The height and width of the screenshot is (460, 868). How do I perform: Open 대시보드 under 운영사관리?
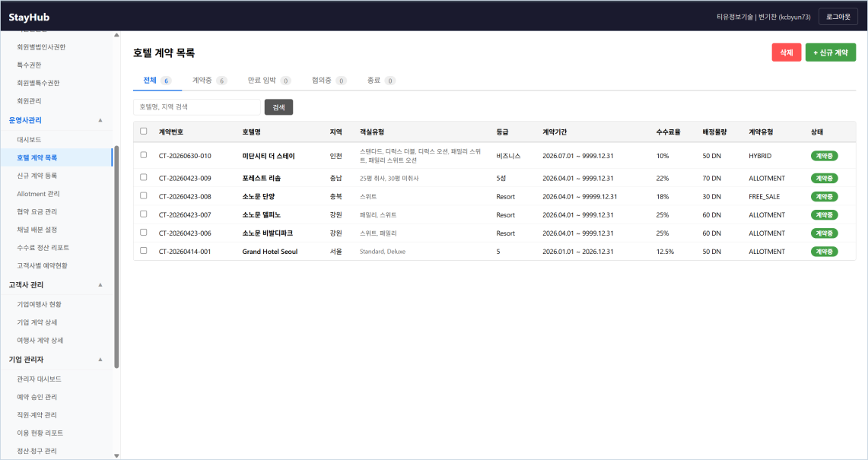pyautogui.click(x=29, y=139)
